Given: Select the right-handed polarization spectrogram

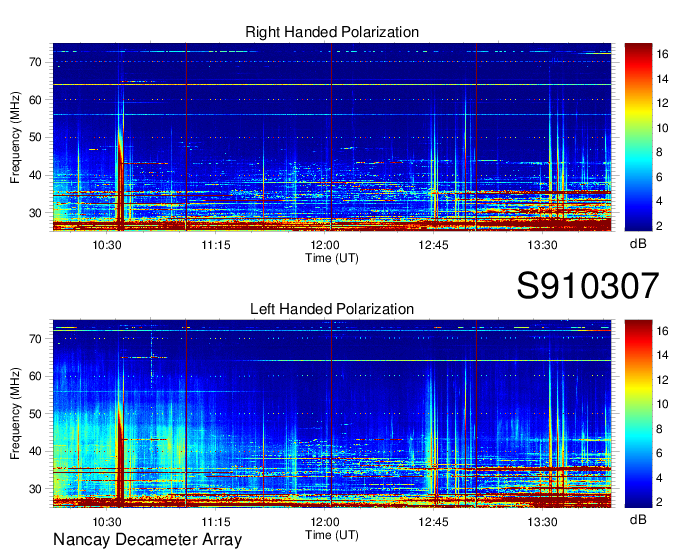Looking at the screenshot, I should 332,137.
